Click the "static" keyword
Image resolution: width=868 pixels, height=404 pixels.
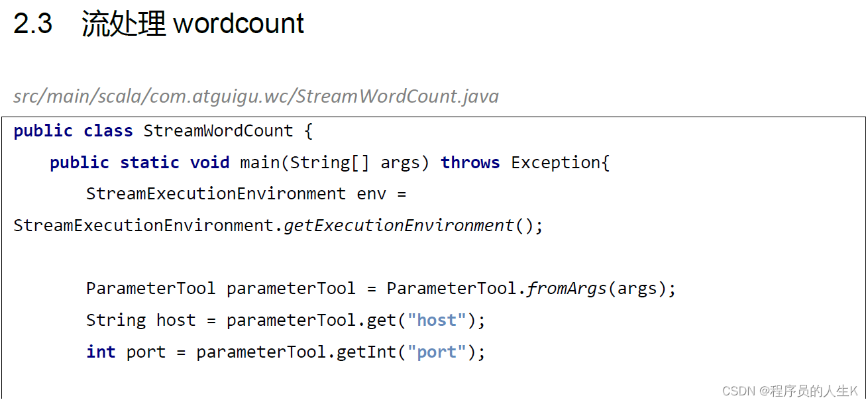pyautogui.click(x=149, y=163)
